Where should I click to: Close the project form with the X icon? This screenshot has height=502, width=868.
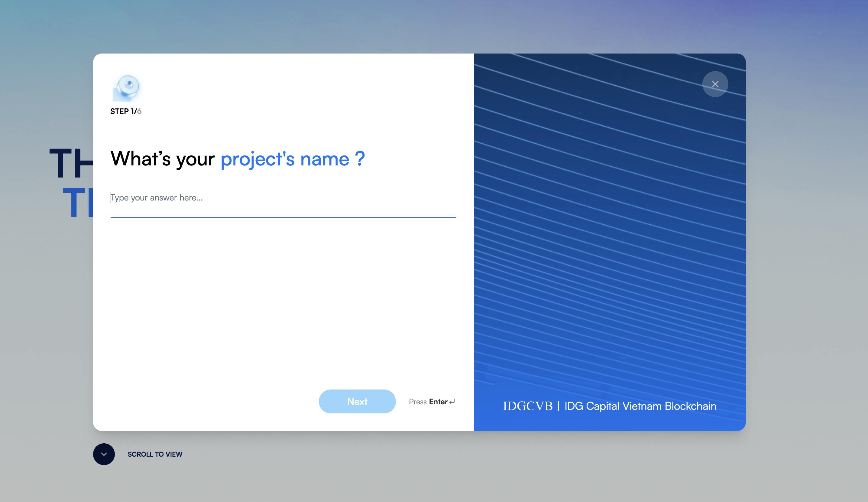tap(715, 84)
